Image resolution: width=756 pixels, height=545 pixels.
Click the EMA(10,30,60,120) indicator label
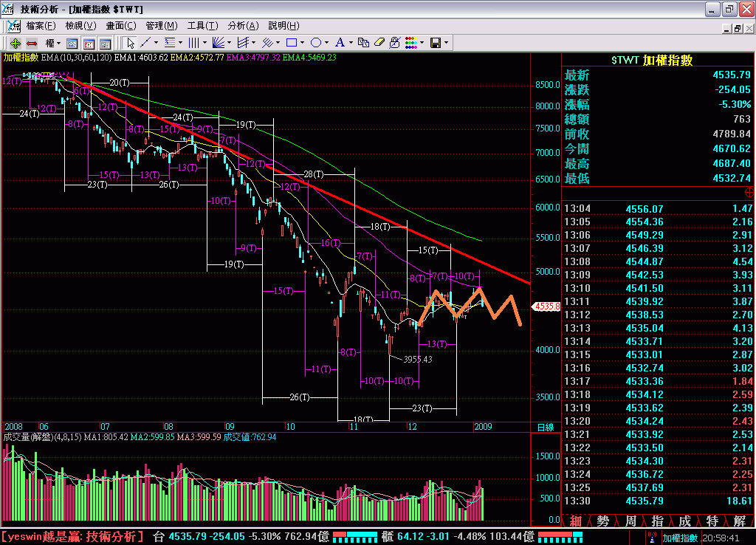[x=77, y=58]
